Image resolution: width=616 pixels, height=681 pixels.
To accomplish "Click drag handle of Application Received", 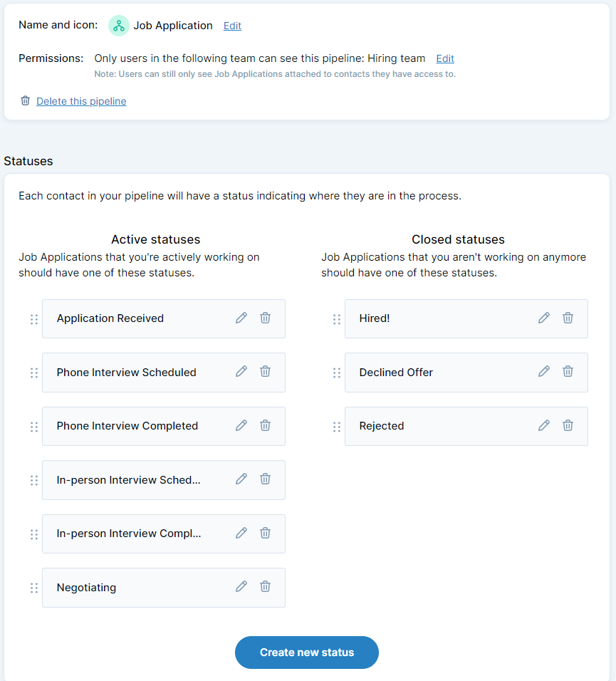I will (x=33, y=319).
